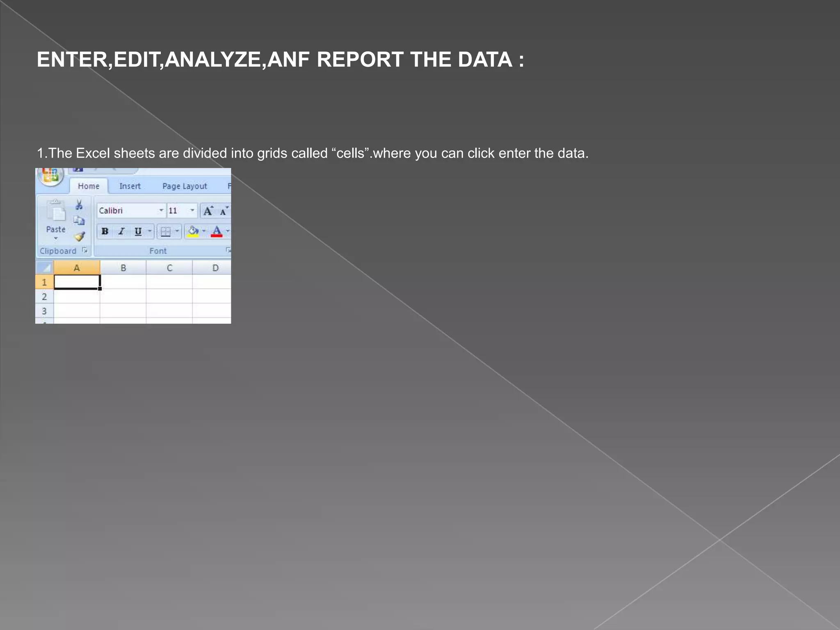Switch to the Home ribbon tab
The height and width of the screenshot is (630, 840).
pyautogui.click(x=89, y=186)
